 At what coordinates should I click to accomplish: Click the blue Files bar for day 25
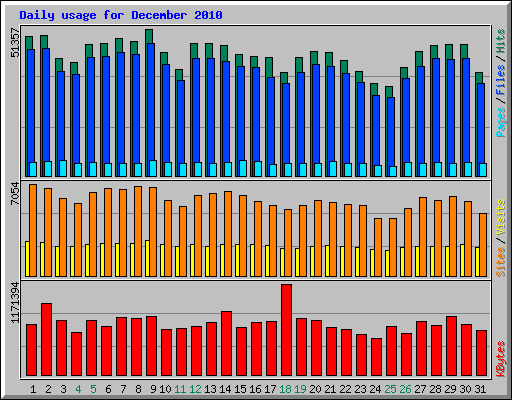[x=391, y=132]
